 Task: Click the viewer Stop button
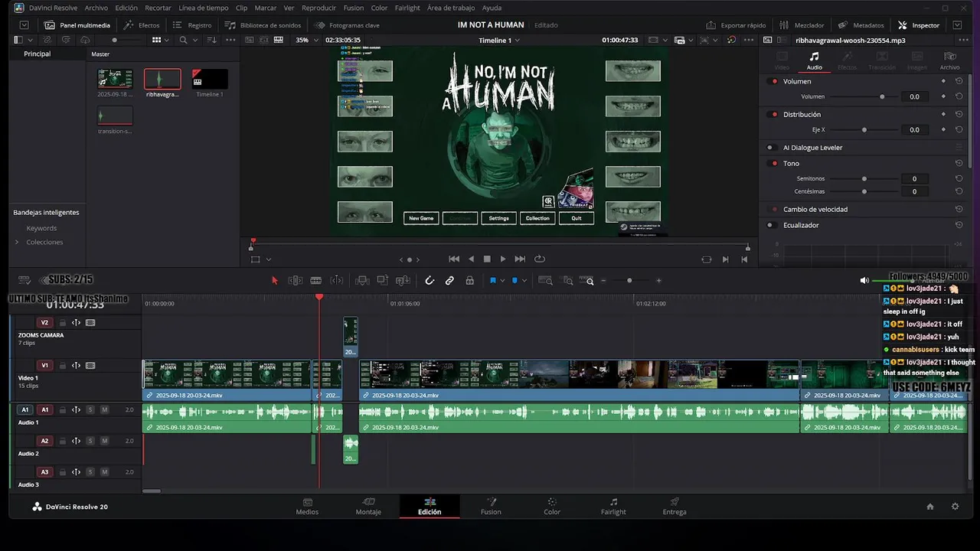[x=487, y=259]
